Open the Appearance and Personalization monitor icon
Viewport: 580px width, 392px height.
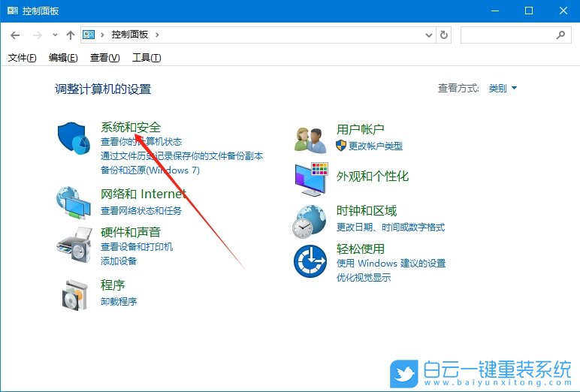click(x=312, y=179)
